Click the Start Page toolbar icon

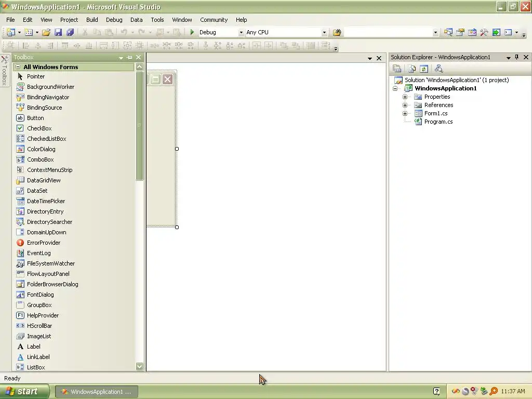[496, 32]
